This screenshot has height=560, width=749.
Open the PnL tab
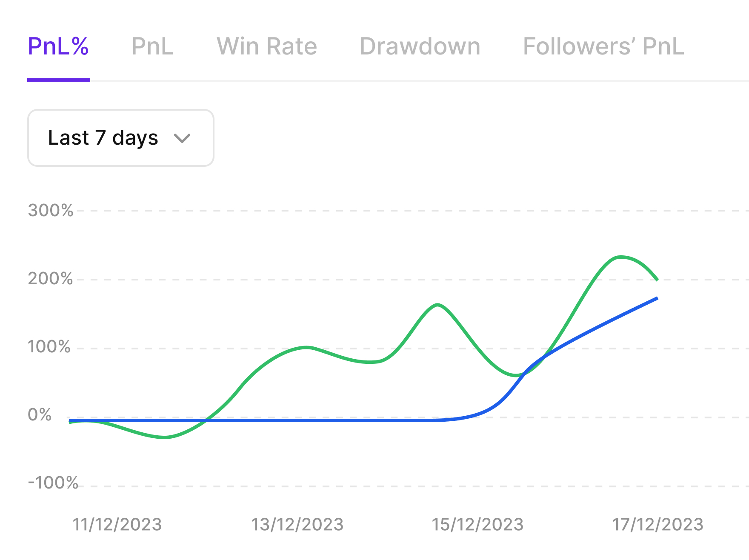click(152, 46)
